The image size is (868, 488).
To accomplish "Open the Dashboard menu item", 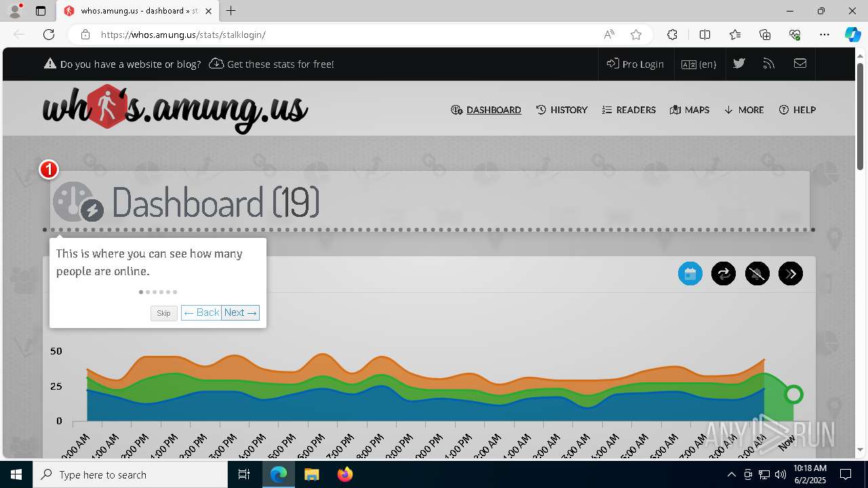I will click(x=486, y=110).
